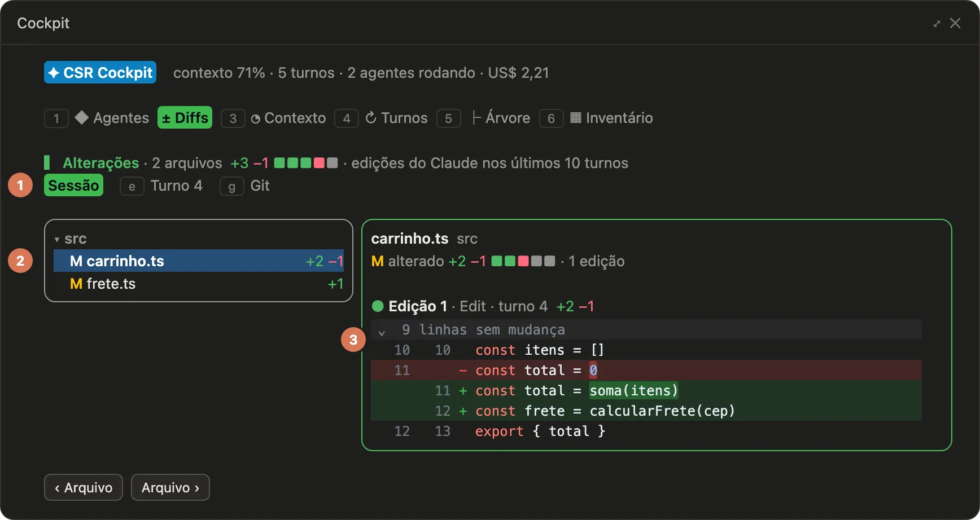The height and width of the screenshot is (520, 980).
Task: Click the Alterações heading
Action: tap(100, 163)
